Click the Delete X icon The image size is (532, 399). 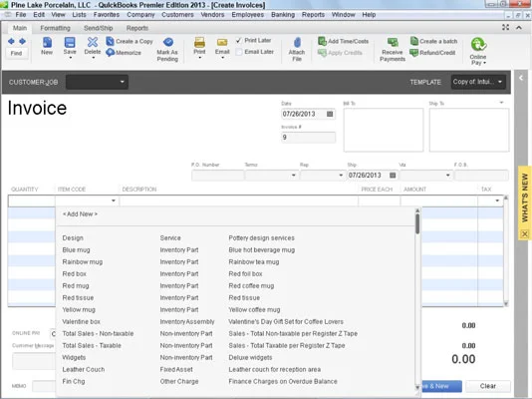pyautogui.click(x=93, y=42)
